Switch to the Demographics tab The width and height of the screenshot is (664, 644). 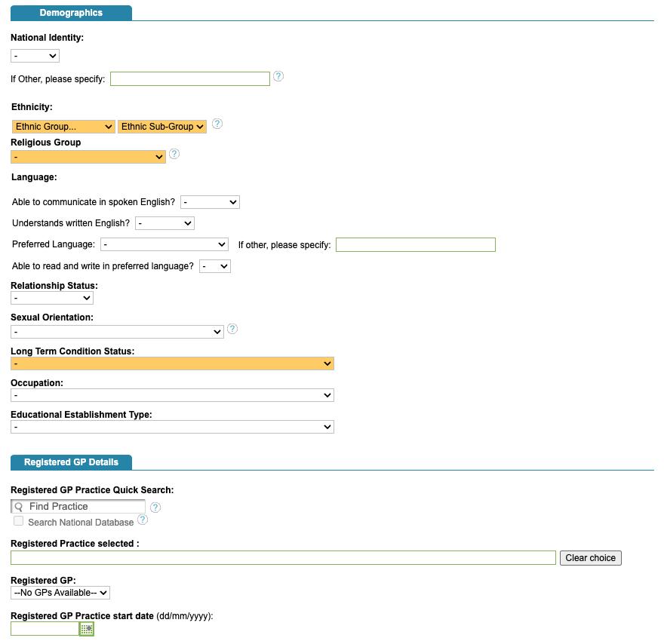tap(71, 13)
